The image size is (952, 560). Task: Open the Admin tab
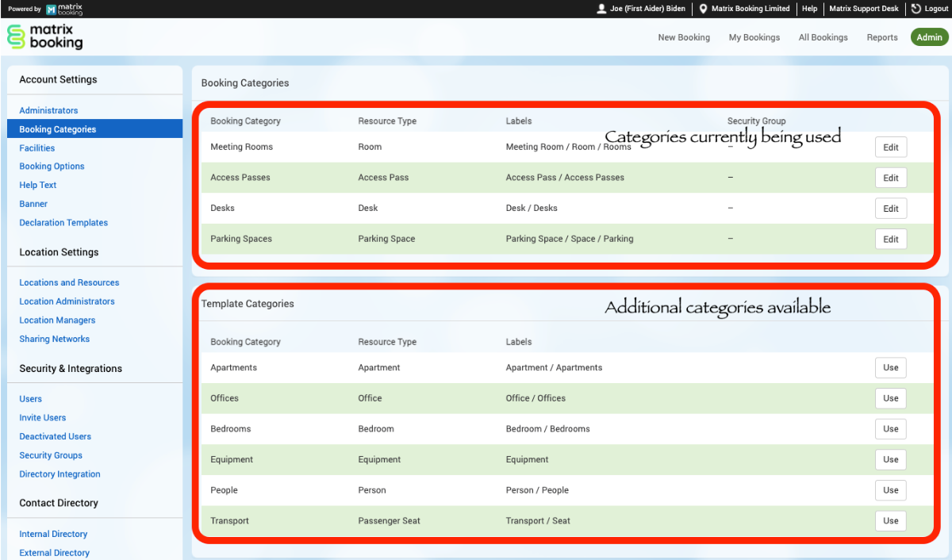click(x=929, y=37)
